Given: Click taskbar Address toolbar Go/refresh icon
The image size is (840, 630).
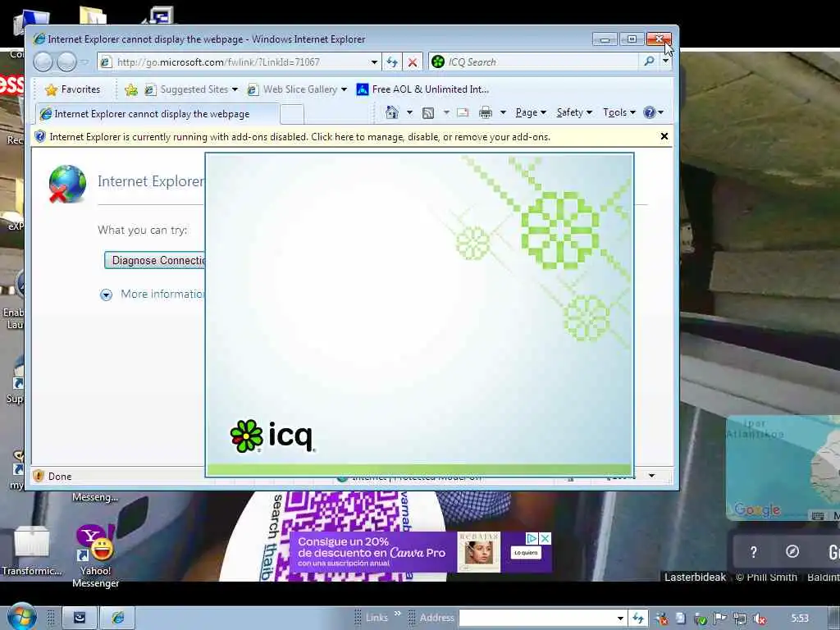Looking at the screenshot, I should 638,619.
